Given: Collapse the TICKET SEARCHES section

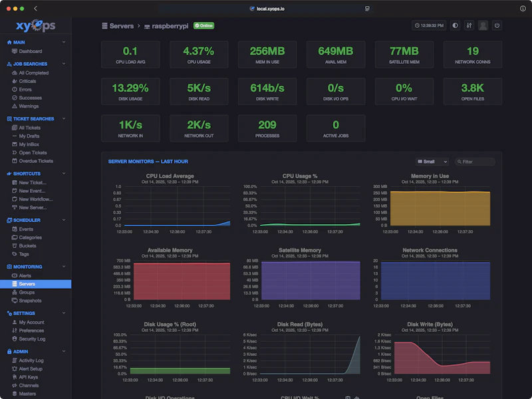Looking at the screenshot, I should click(x=64, y=119).
